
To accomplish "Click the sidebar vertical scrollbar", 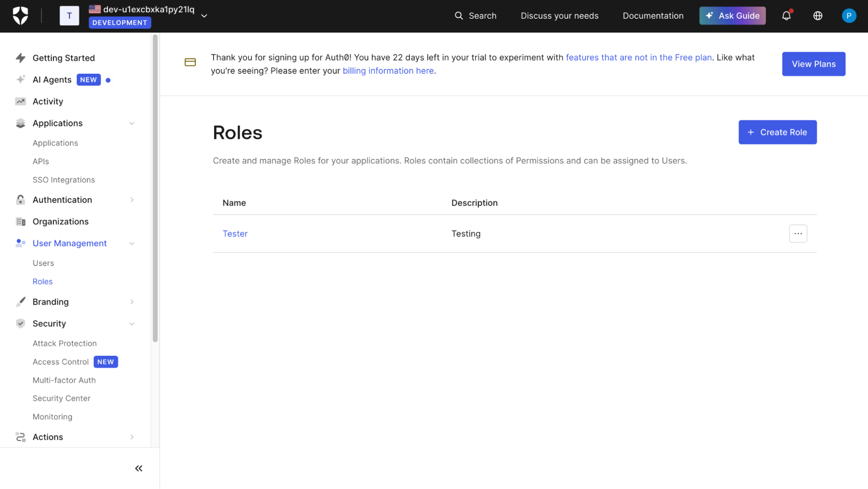I will 155,189.
